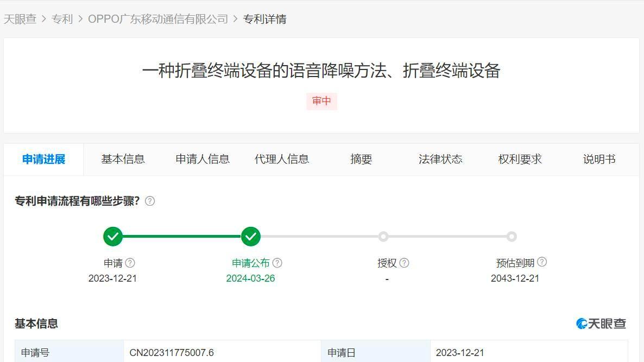644x362 pixels.
Task: Click the 申请公布 step label
Action: (250, 263)
